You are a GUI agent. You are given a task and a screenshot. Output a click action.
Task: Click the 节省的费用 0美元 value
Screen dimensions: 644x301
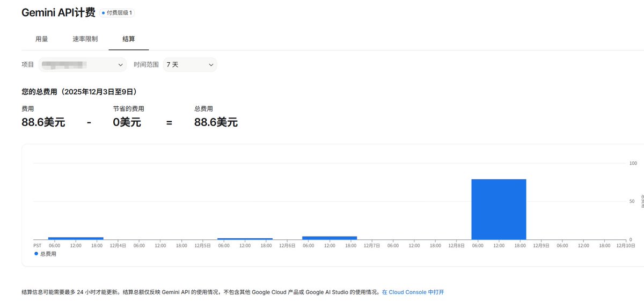point(127,122)
